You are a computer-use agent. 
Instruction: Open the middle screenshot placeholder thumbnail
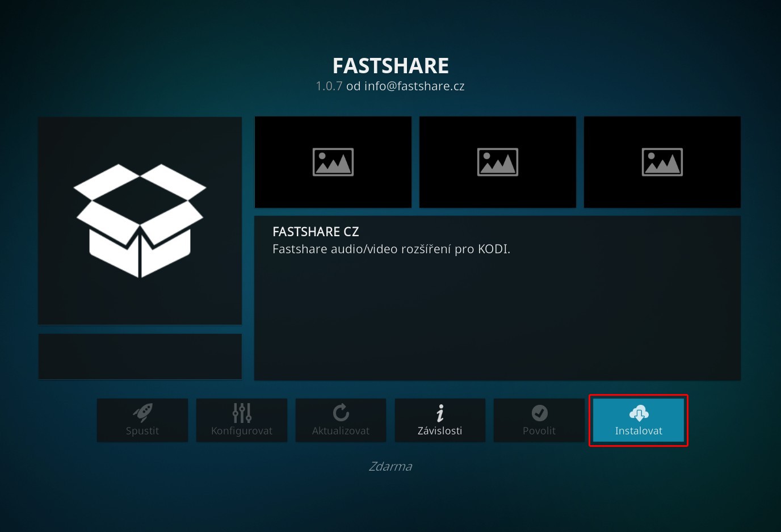pos(498,162)
